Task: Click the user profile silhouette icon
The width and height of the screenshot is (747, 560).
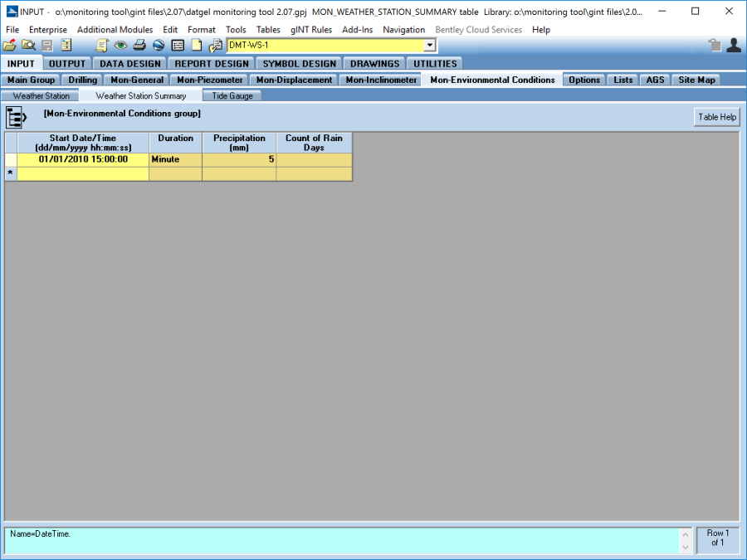Action: 734,46
